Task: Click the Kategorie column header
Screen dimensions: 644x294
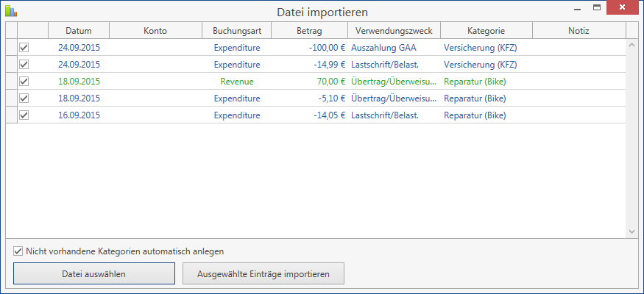Action: (x=486, y=31)
